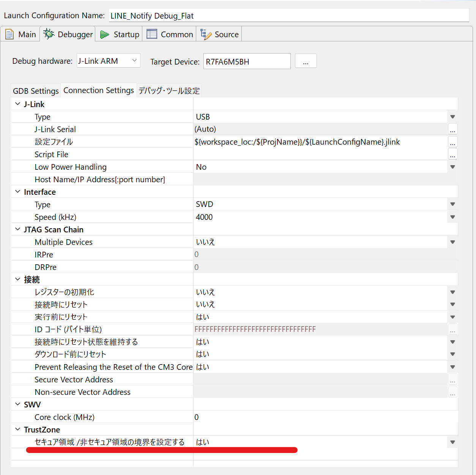Click the Secure Vector Address label
This screenshot has height=475, width=476.
click(74, 379)
